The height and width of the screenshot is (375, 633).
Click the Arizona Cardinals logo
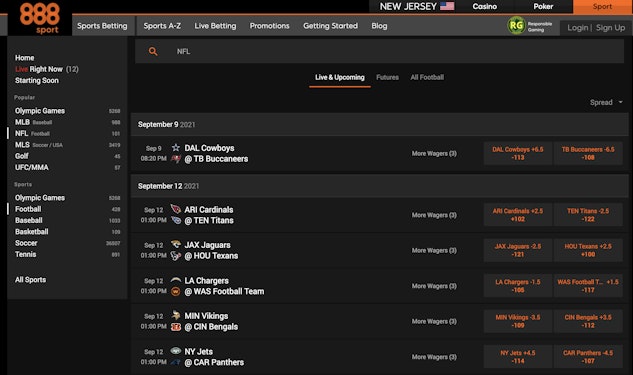[176, 209]
